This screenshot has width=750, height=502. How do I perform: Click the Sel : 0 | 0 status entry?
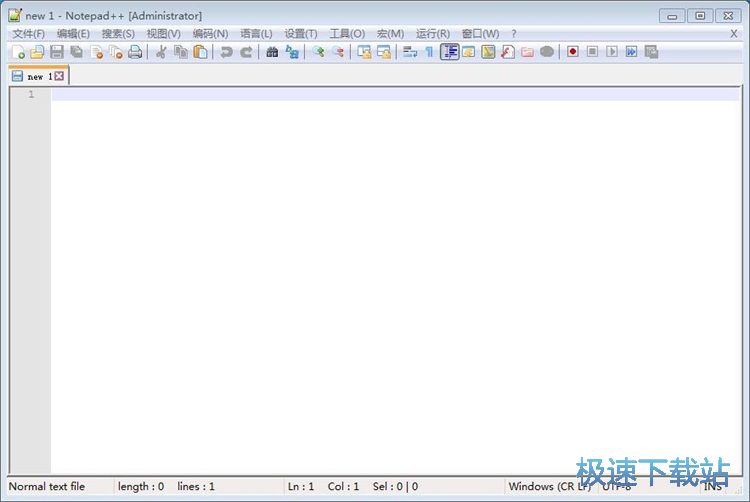(x=395, y=486)
